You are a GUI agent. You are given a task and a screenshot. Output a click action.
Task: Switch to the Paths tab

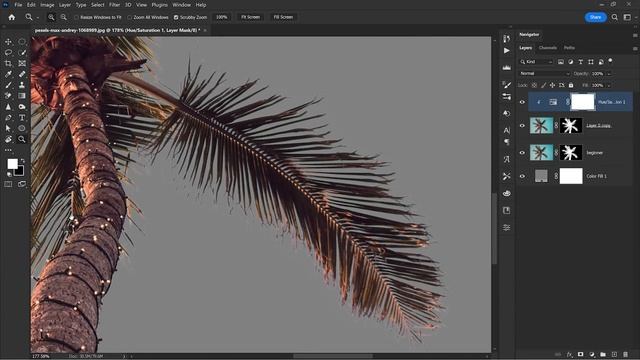pyautogui.click(x=569, y=48)
